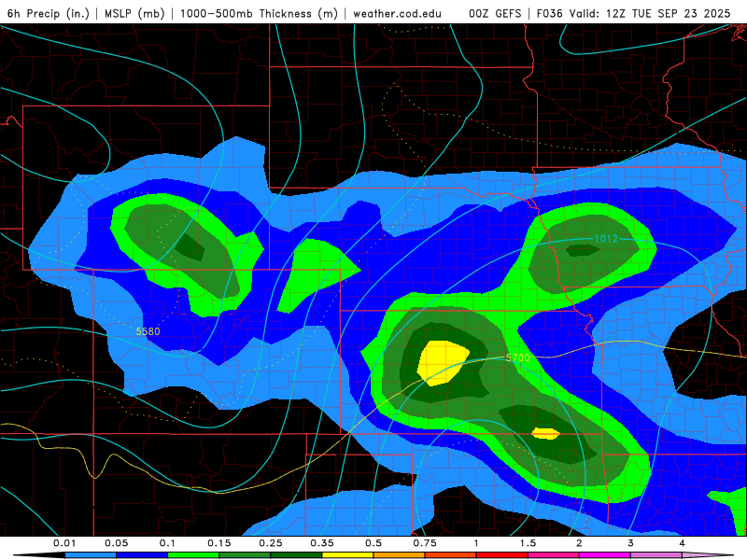Screen dimensions: 747x560
Task: Click the '5580' thickness contour label
Action: pos(148,331)
